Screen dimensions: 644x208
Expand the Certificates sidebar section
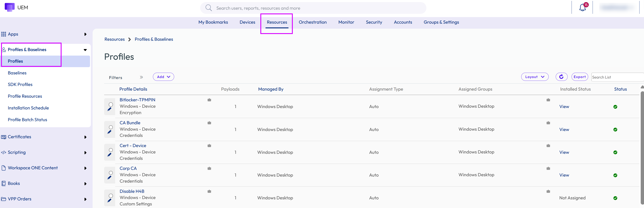point(86,137)
